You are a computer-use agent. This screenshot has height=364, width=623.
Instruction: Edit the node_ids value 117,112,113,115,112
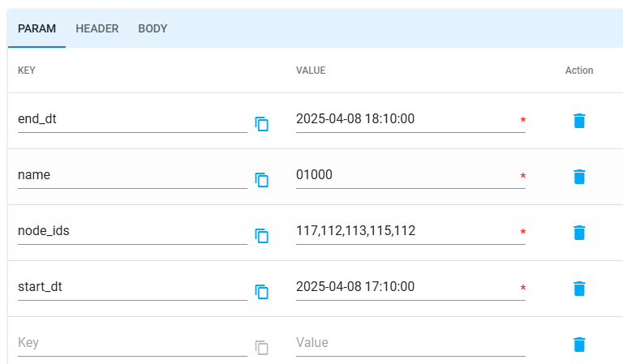[406, 231]
